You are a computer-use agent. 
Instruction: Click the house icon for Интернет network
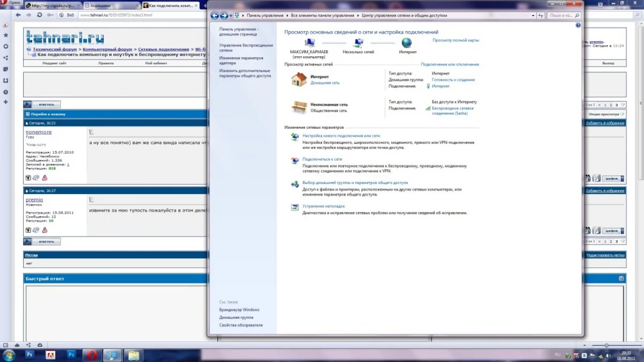pyautogui.click(x=298, y=80)
